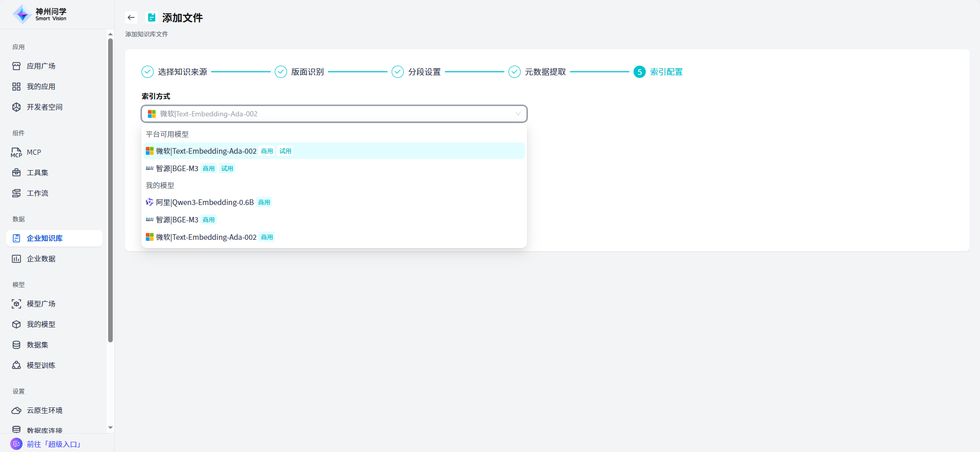This screenshot has width=980, height=452.
Task: Click the 工具集 toolbox icon
Action: coord(16,173)
